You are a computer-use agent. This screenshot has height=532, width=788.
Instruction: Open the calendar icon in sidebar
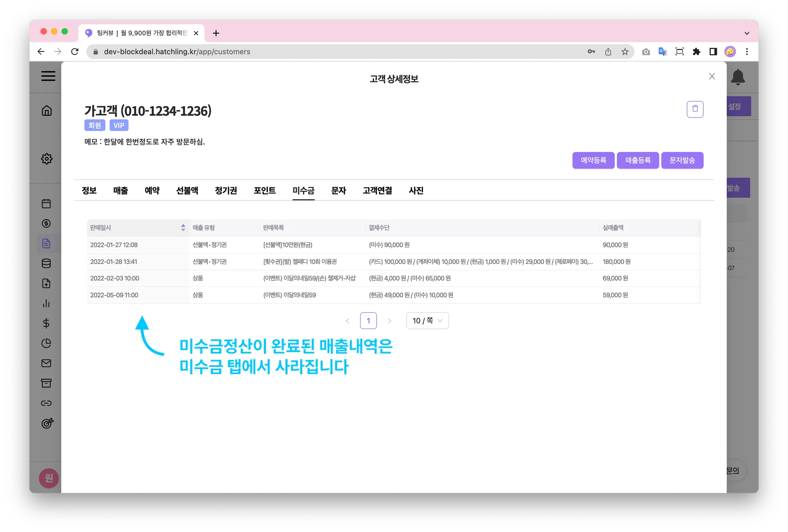click(x=46, y=203)
